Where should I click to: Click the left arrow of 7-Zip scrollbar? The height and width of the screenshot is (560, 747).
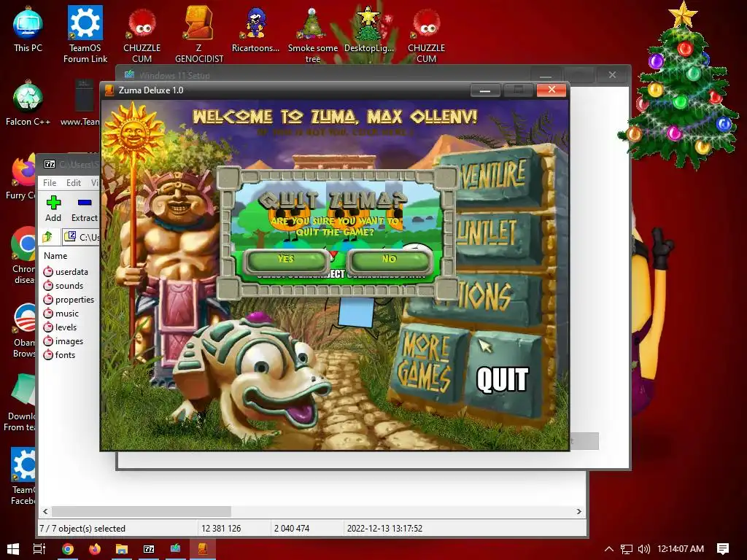(x=45, y=511)
